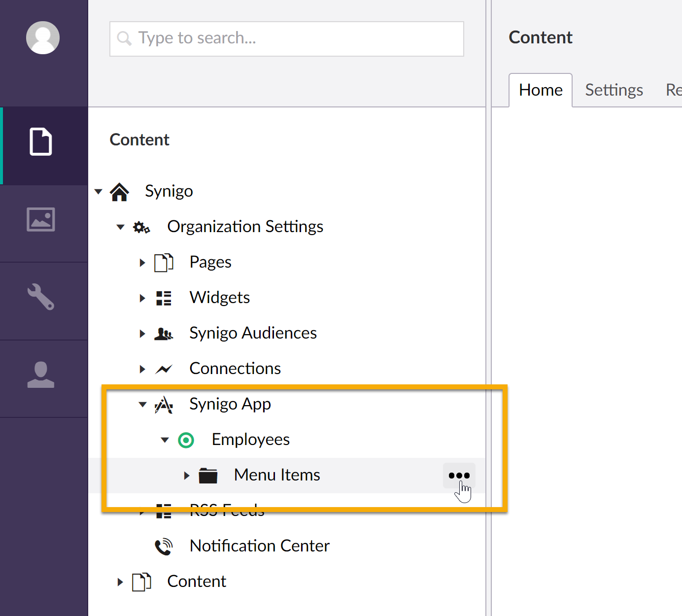Image resolution: width=682 pixels, height=616 pixels.
Task: Switch to the Home tab
Action: click(x=541, y=90)
